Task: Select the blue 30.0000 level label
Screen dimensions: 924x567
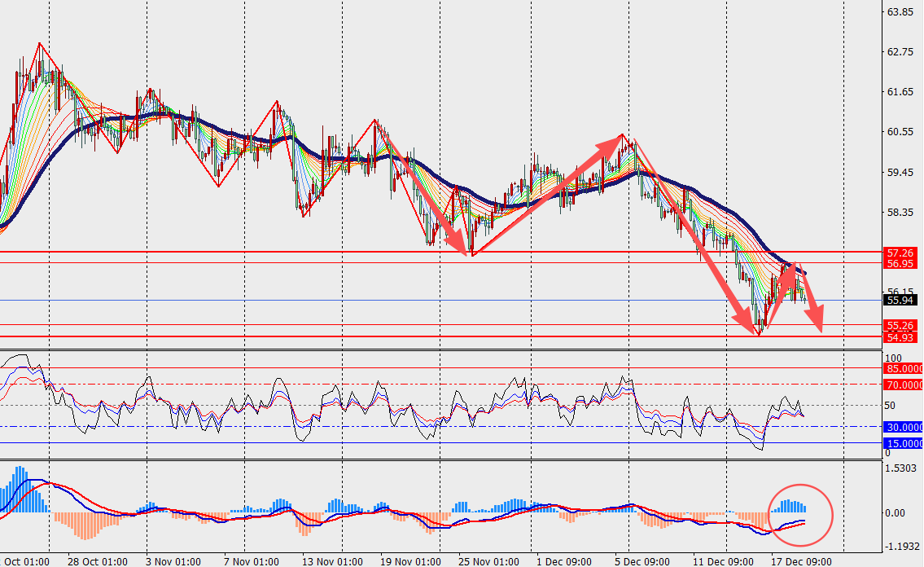Action: [903, 428]
